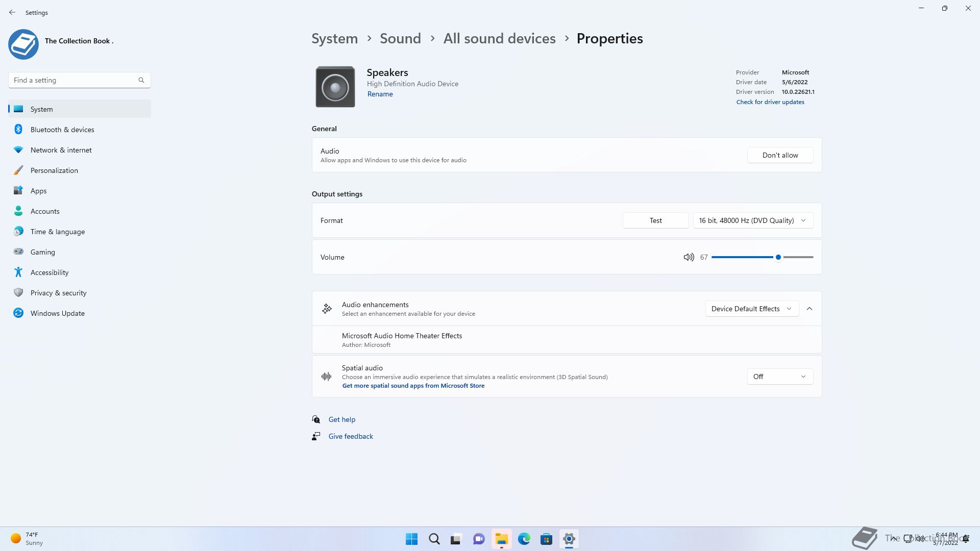Click the Audio enhancements sparkle icon
980x551 pixels.
tap(327, 309)
